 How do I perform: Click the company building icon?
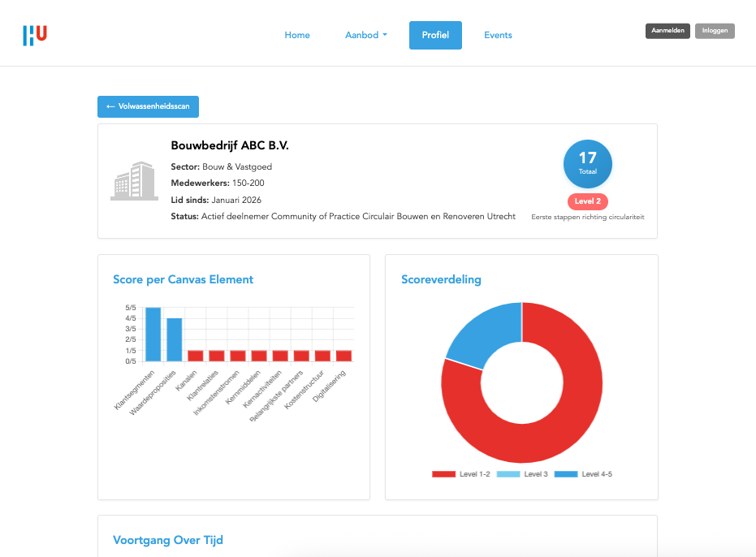(x=133, y=180)
